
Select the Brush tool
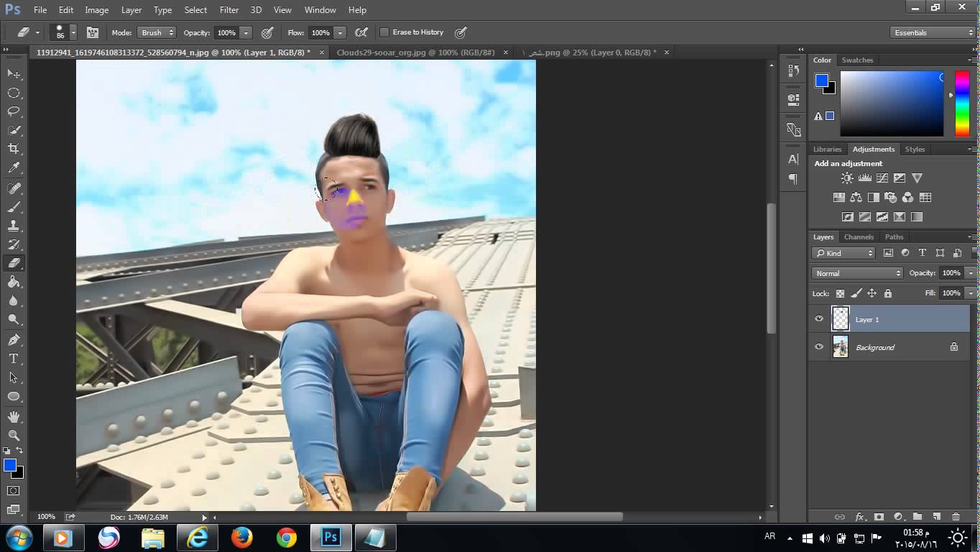[14, 207]
